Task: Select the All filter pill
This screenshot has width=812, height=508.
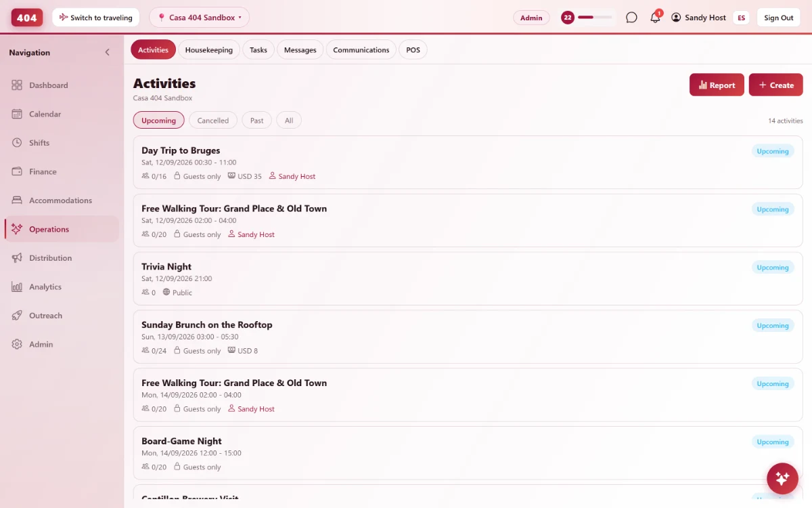Action: click(289, 120)
